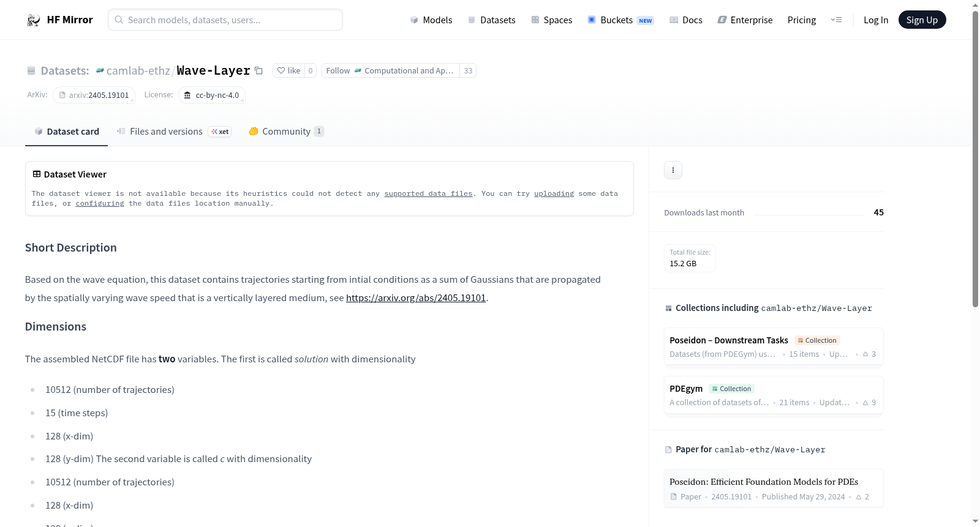Go to the Pricing page

click(x=802, y=20)
